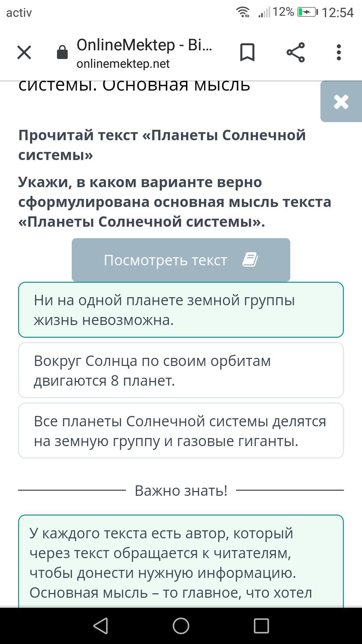
Task: Open the three-dot overflow menu
Action: point(339,52)
